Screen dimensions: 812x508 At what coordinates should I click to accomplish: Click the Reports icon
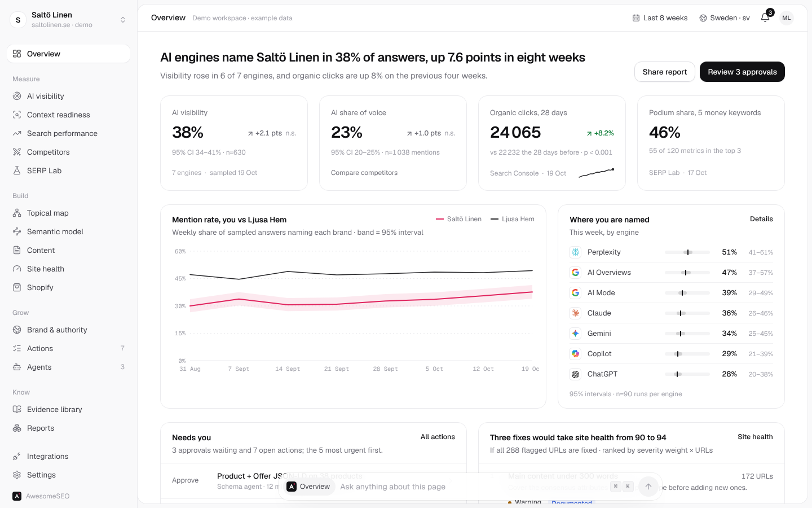(x=17, y=428)
